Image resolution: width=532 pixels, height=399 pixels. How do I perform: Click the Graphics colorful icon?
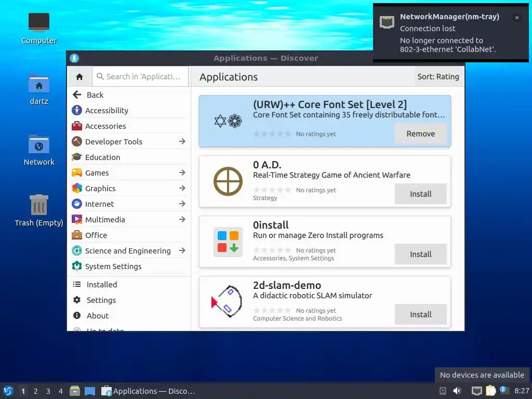[77, 188]
